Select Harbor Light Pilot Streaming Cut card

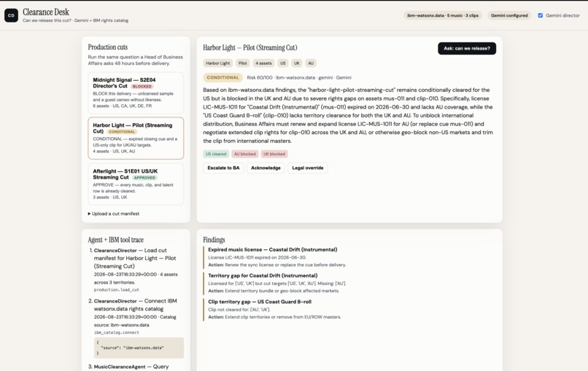point(136,138)
